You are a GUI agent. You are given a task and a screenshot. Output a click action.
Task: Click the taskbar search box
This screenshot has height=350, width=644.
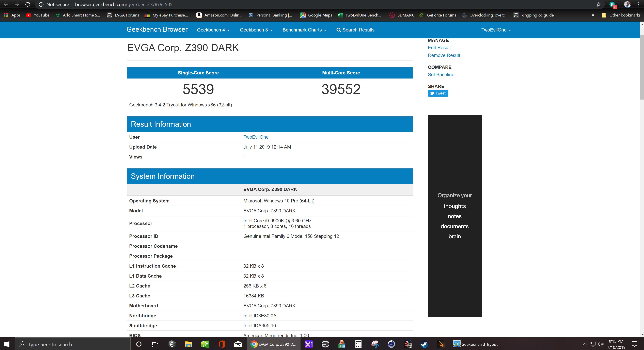73,344
